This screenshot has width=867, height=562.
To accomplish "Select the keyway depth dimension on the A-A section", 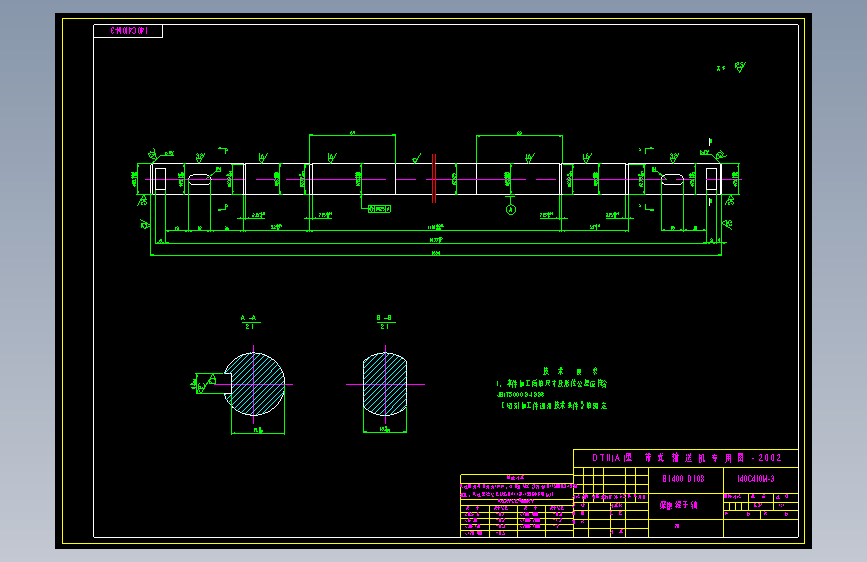I will click(x=195, y=383).
